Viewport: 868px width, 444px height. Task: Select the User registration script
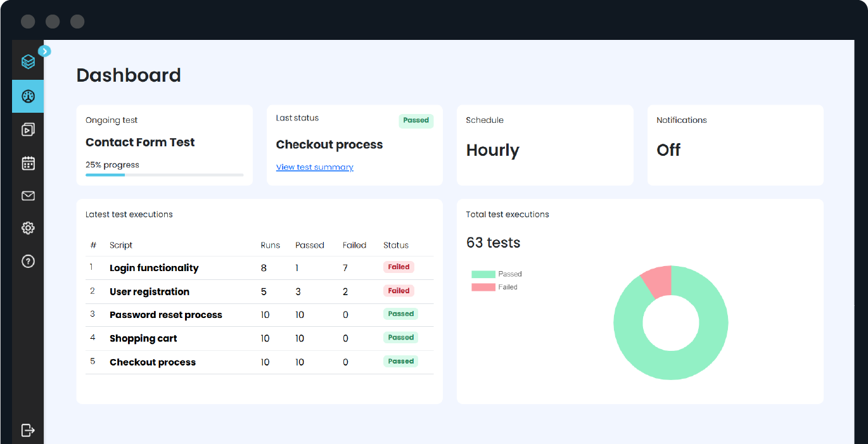pyautogui.click(x=150, y=292)
